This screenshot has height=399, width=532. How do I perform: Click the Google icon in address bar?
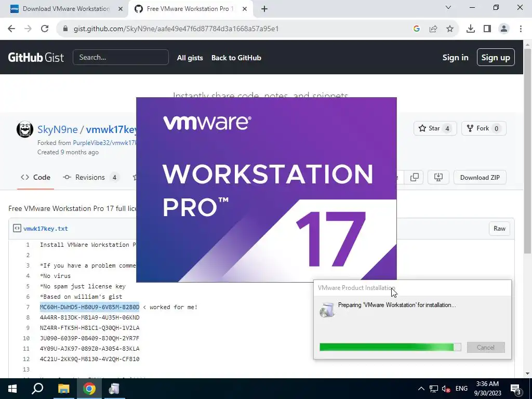pos(416,29)
